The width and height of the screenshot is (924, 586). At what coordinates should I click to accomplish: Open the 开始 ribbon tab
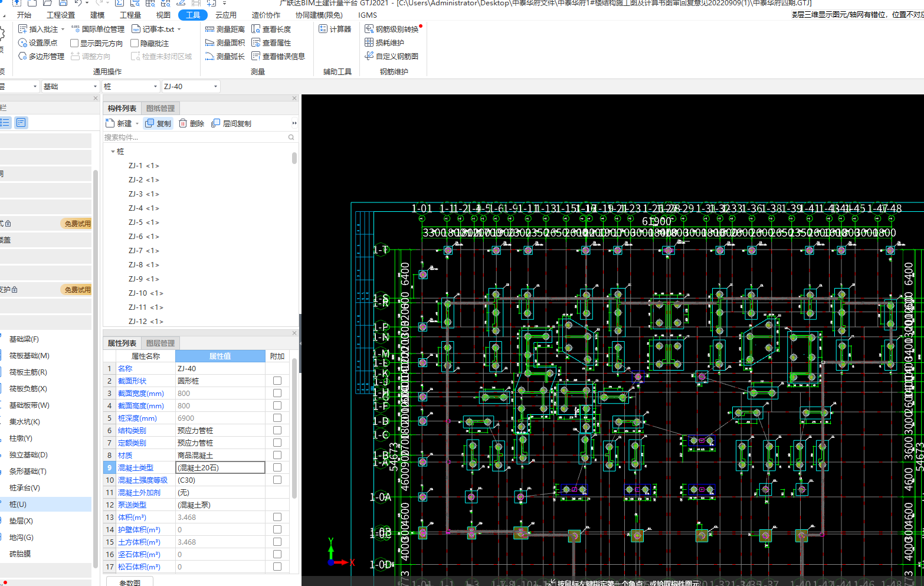[x=24, y=15]
